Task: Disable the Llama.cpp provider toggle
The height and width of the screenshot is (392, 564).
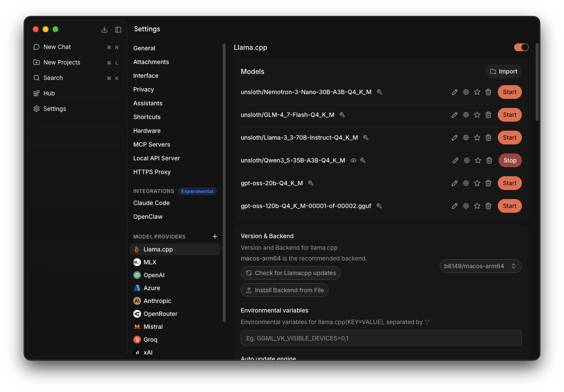Action: point(521,47)
